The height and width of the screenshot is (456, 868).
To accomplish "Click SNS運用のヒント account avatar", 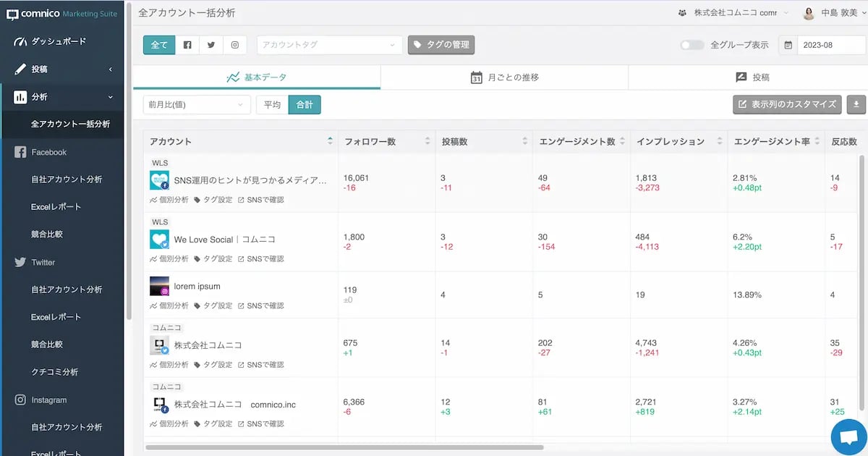I will [x=159, y=180].
